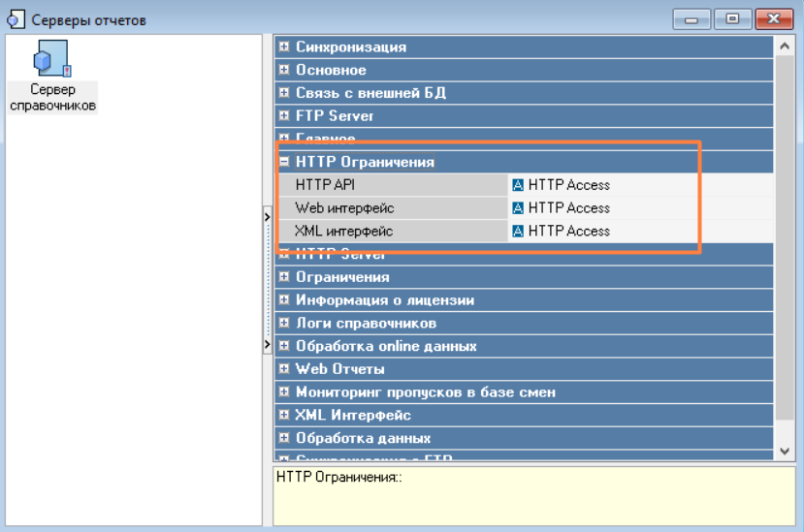Screen dimensions: 804x532
Task: Click the HTTP Access icon for Web интерфейс
Action: click(518, 208)
